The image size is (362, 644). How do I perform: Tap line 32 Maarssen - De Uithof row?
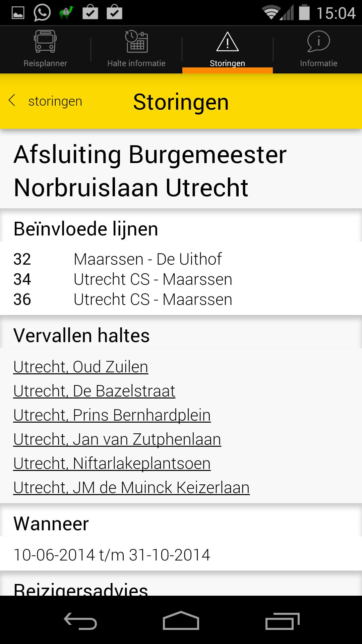tap(117, 259)
